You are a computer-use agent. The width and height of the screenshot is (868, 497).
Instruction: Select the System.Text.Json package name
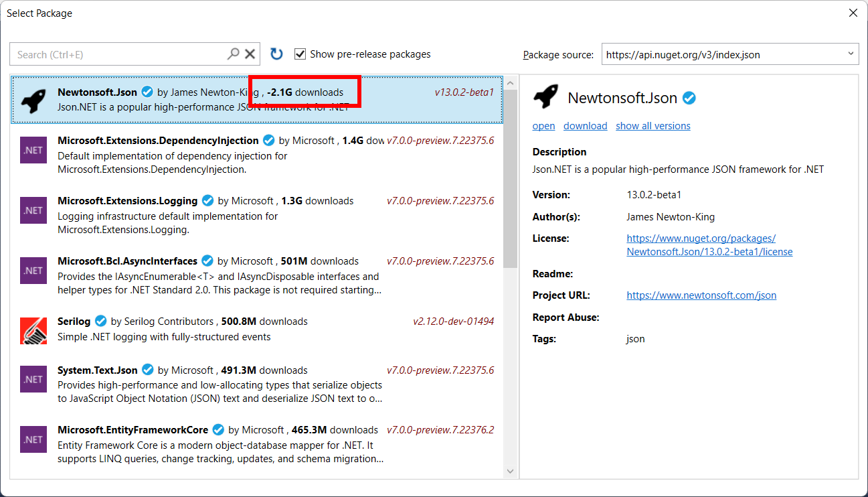click(98, 370)
